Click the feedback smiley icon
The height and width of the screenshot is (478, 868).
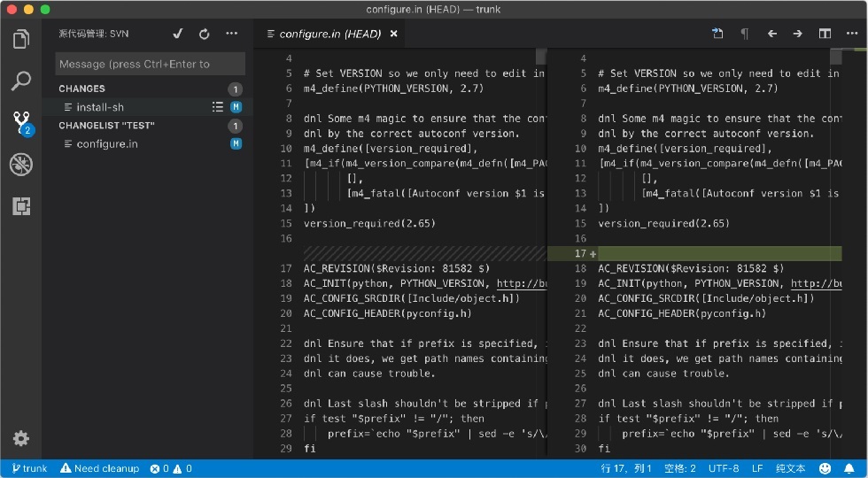[825, 468]
